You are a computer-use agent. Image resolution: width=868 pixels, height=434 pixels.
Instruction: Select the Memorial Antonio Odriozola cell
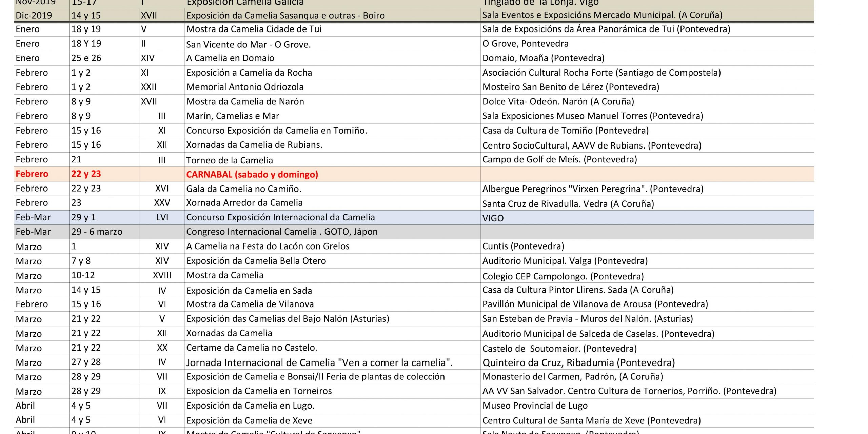[x=245, y=87]
